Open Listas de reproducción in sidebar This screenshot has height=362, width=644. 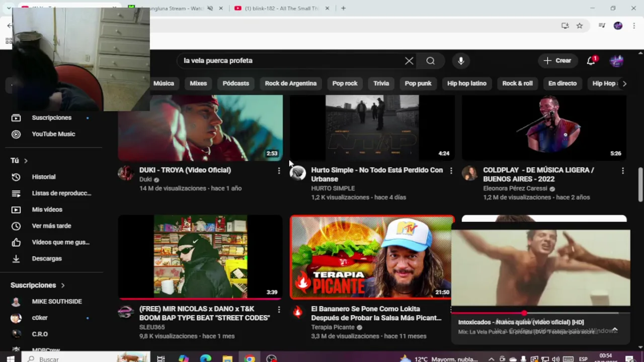pos(54,193)
